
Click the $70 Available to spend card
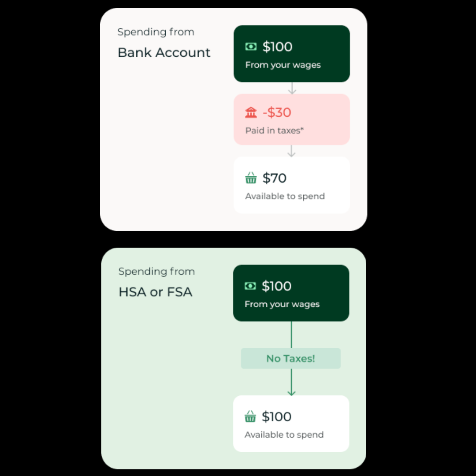[x=291, y=185]
